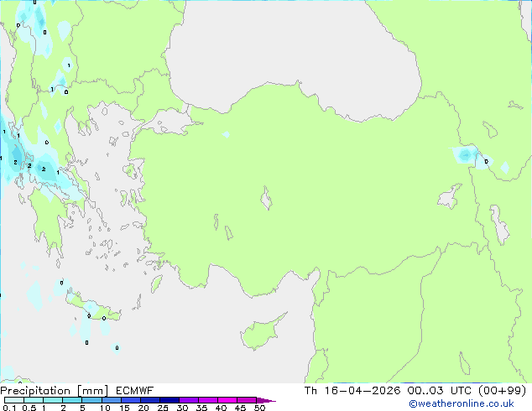Click the island of Crete on the map
This screenshot has width=532, height=411.
[x=93, y=309]
